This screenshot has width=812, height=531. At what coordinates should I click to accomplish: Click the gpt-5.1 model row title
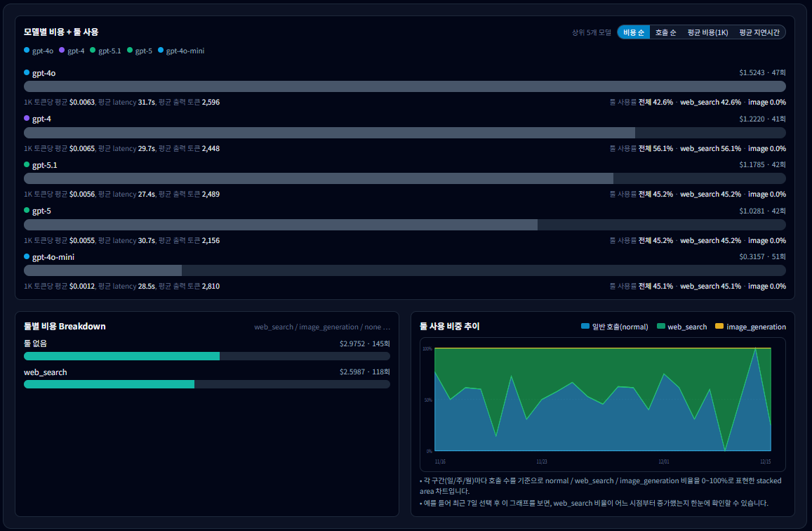pos(45,165)
